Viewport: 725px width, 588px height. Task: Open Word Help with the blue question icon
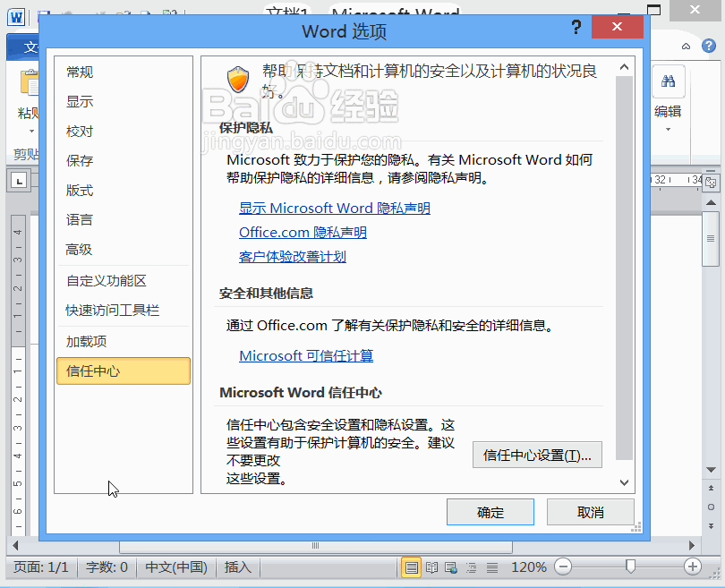pyautogui.click(x=708, y=46)
